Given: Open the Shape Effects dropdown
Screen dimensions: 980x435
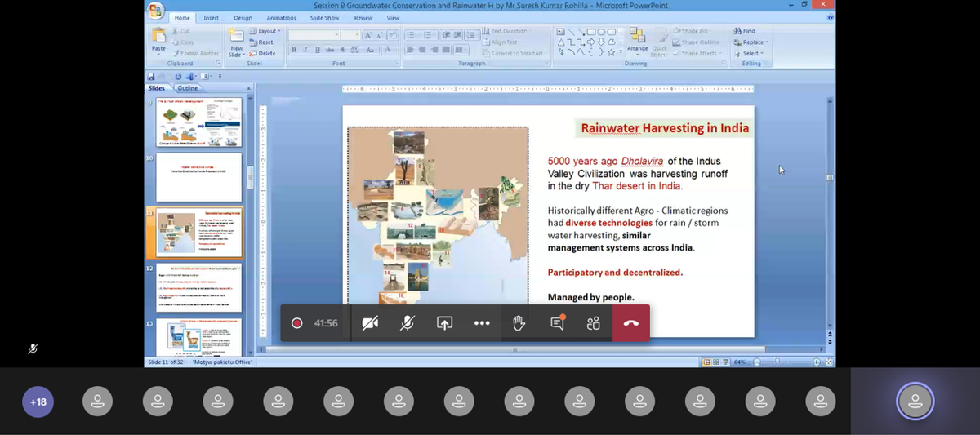Looking at the screenshot, I should coord(699,53).
